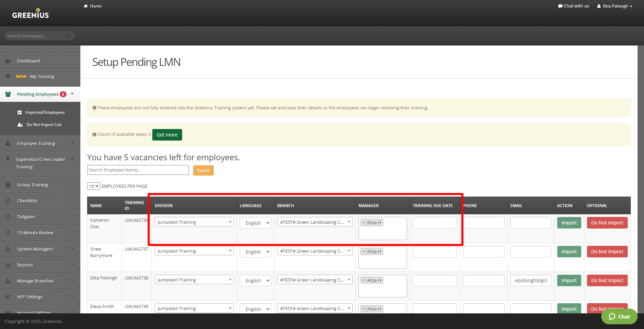Open the employees per page dropdown
Image resolution: width=644 pixels, height=329 pixels.
(94, 186)
